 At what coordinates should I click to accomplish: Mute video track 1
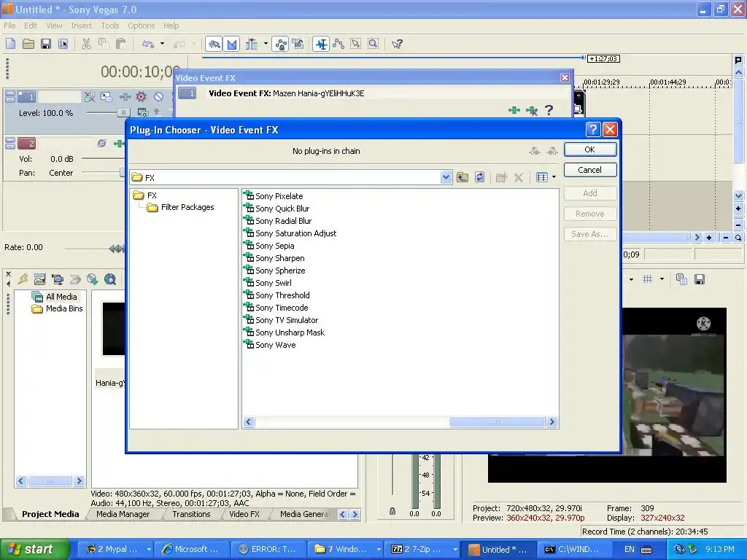158,97
